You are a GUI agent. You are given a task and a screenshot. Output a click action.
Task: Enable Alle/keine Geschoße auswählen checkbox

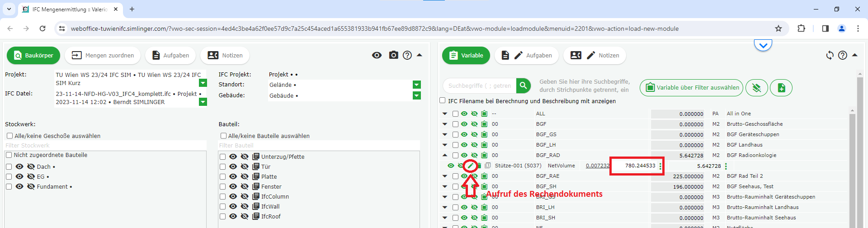coord(9,136)
